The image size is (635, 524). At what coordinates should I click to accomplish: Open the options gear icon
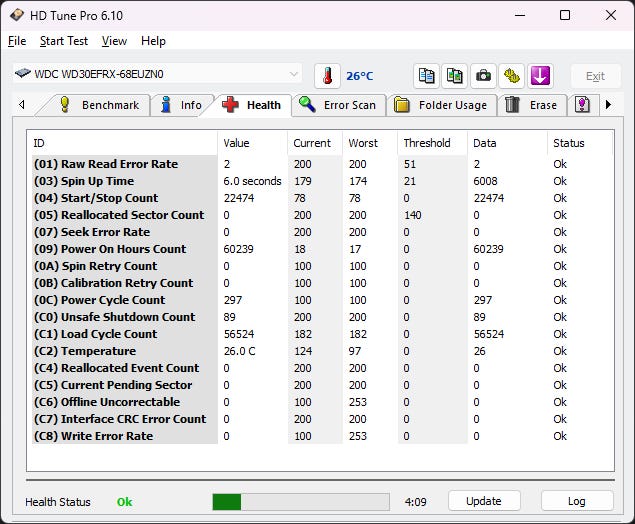[511, 76]
